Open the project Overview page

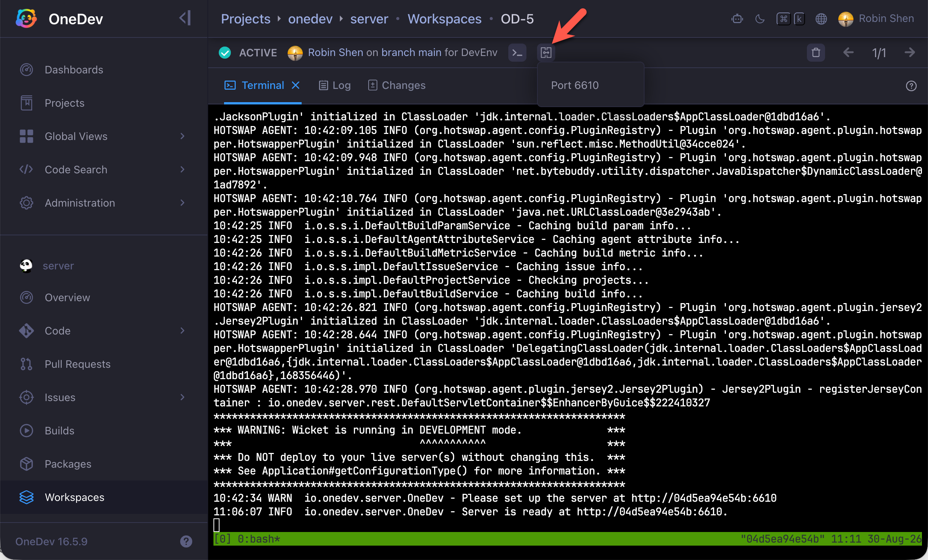104,297
